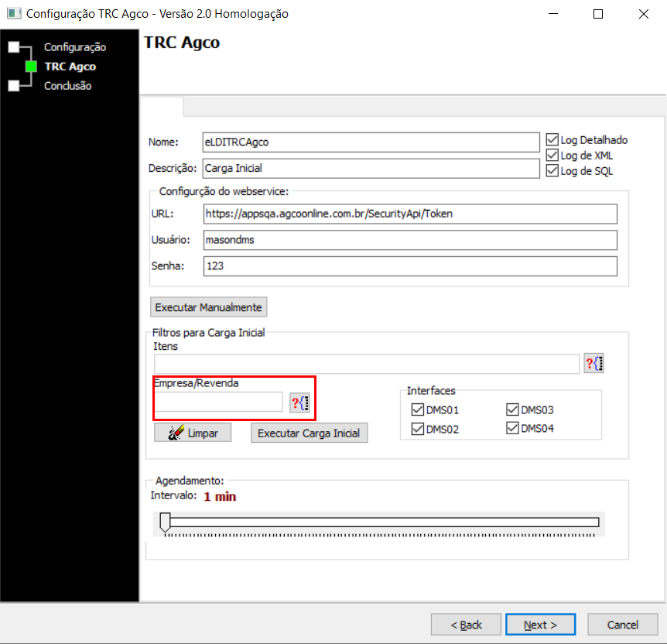Click the 'Agendamento:' group label
Image resolution: width=667 pixels, height=644 pixels.
click(190, 481)
